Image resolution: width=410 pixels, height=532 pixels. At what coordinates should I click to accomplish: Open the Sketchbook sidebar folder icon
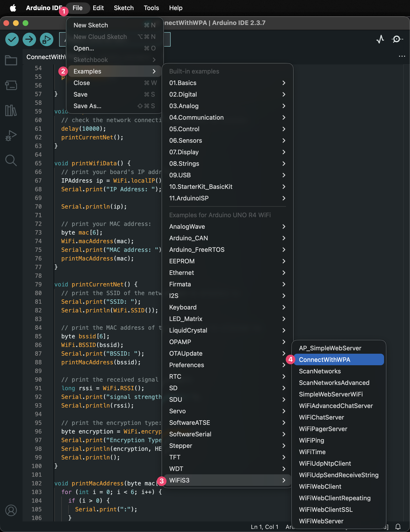point(11,60)
